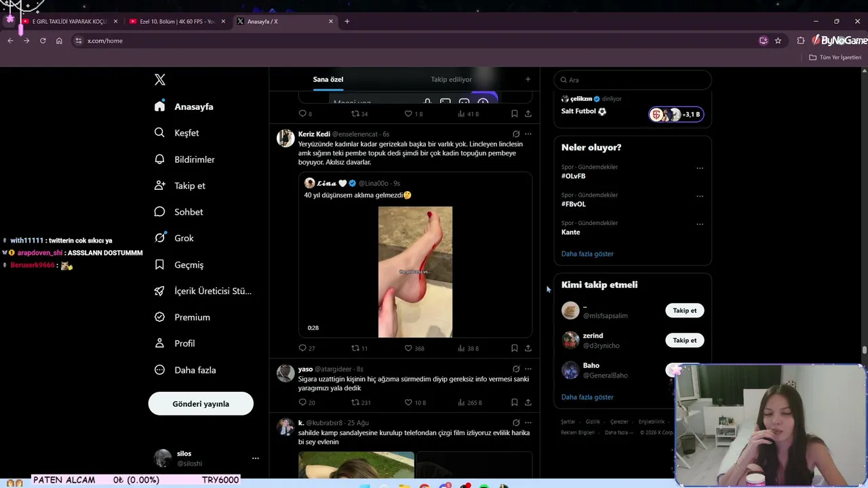
Task: Open options for Kante trend
Action: (700, 224)
